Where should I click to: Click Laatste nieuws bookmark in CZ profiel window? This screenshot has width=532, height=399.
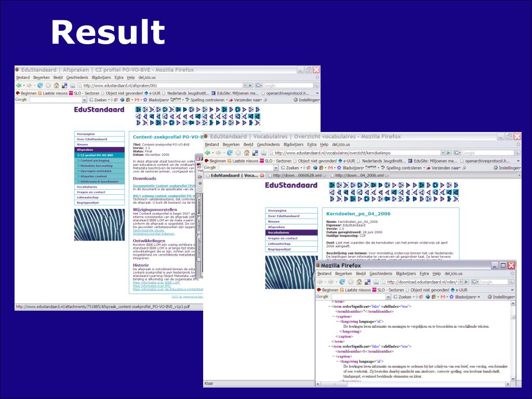pyautogui.click(x=52, y=93)
